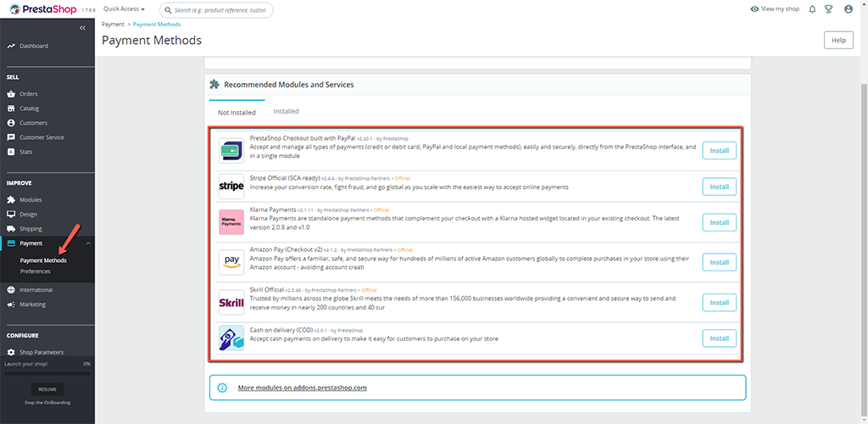
Task: Open More modules on addons.prestashop.com link
Action: [303, 388]
